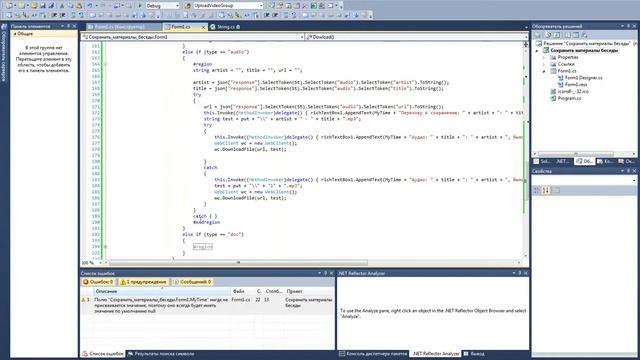Collapse the Сохранить материалы беседы project node
The width and height of the screenshot is (640, 360).
pyautogui.click(x=537, y=51)
